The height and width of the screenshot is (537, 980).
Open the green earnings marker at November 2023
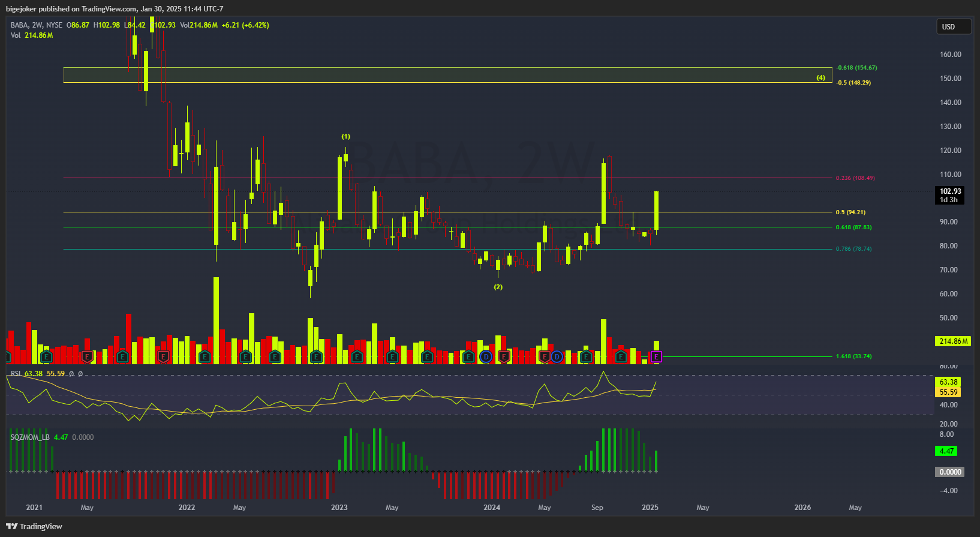tap(468, 357)
